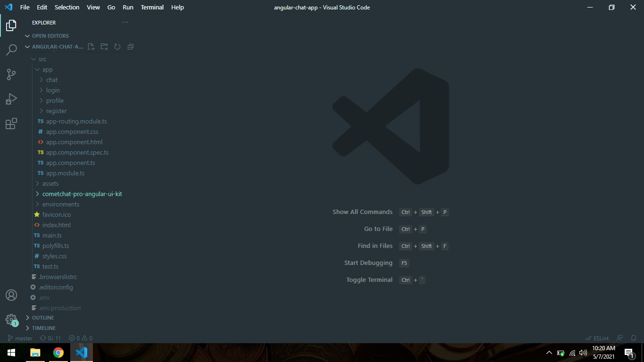644x362 pixels.
Task: Click the system clock in taskbar
Action: (x=603, y=353)
